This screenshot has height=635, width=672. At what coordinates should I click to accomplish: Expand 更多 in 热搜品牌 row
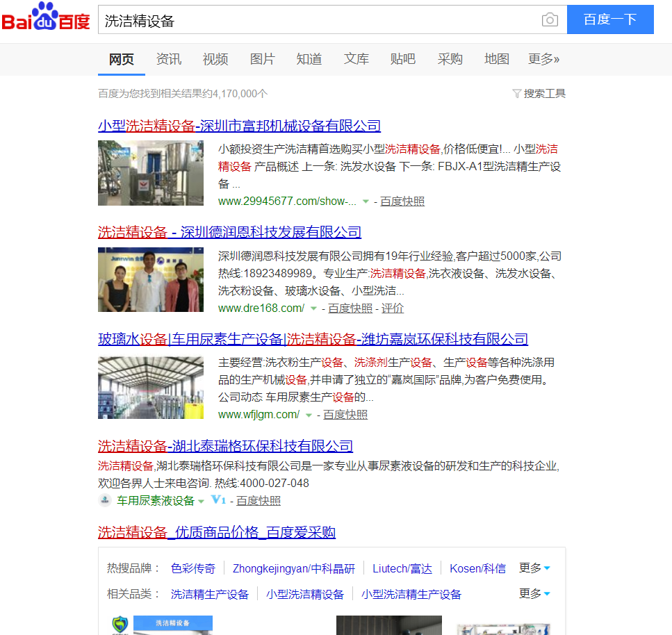click(x=534, y=568)
